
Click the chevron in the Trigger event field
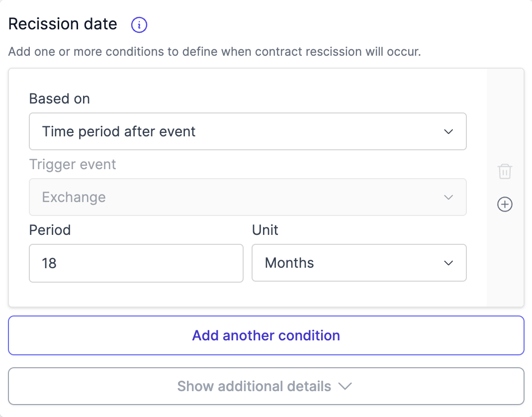(448, 198)
